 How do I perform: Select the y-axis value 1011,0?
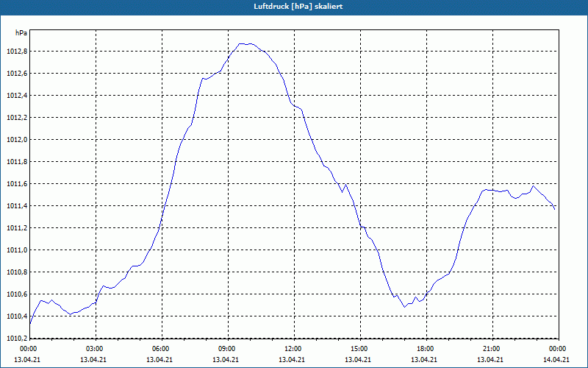click(x=17, y=250)
